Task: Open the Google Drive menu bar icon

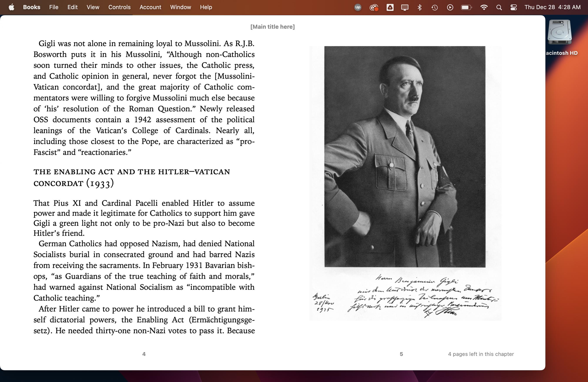Action: point(390,7)
